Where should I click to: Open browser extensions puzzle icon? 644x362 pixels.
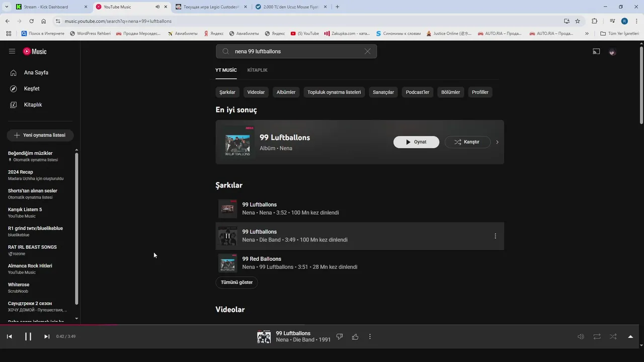[594, 21]
